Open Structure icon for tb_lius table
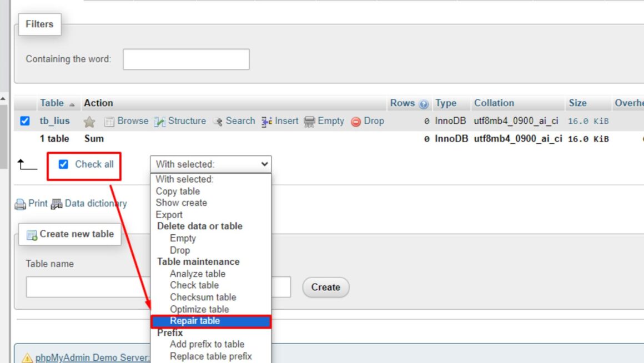This screenshot has height=363, width=644. [160, 122]
